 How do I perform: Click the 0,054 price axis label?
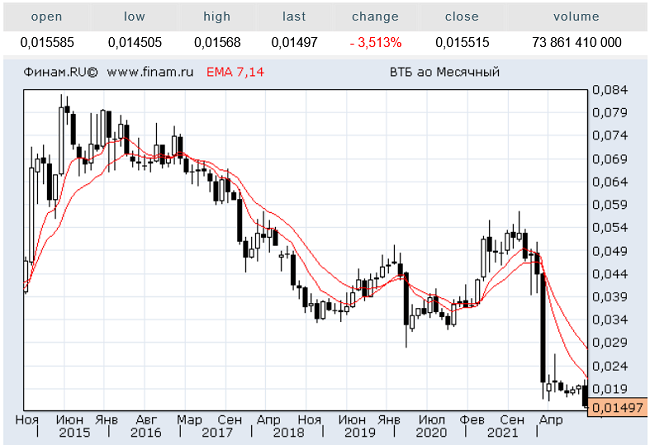[x=610, y=228]
